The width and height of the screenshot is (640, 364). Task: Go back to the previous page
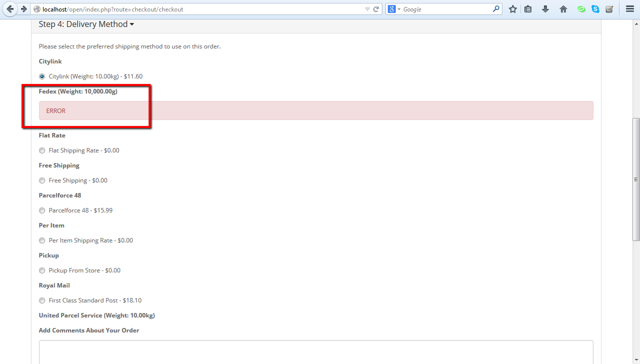pos(10,9)
